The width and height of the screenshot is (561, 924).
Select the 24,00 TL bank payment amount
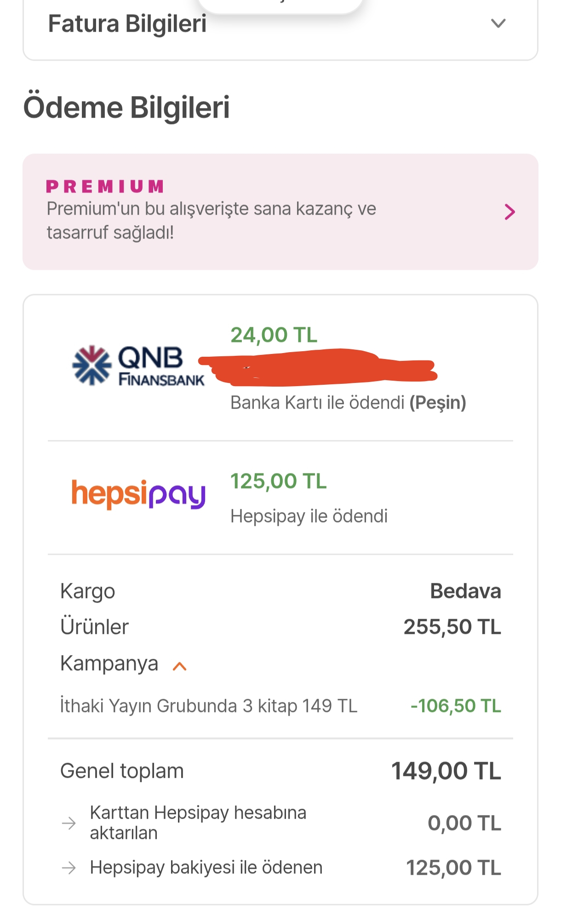coord(274,335)
